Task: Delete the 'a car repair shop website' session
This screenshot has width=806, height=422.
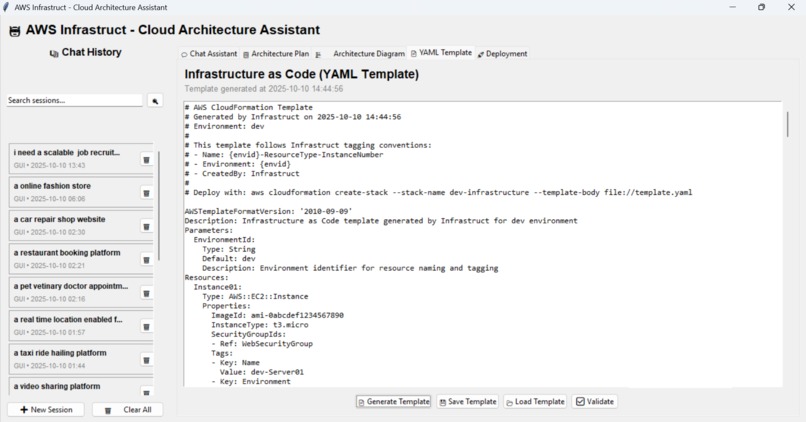Action: point(146,227)
